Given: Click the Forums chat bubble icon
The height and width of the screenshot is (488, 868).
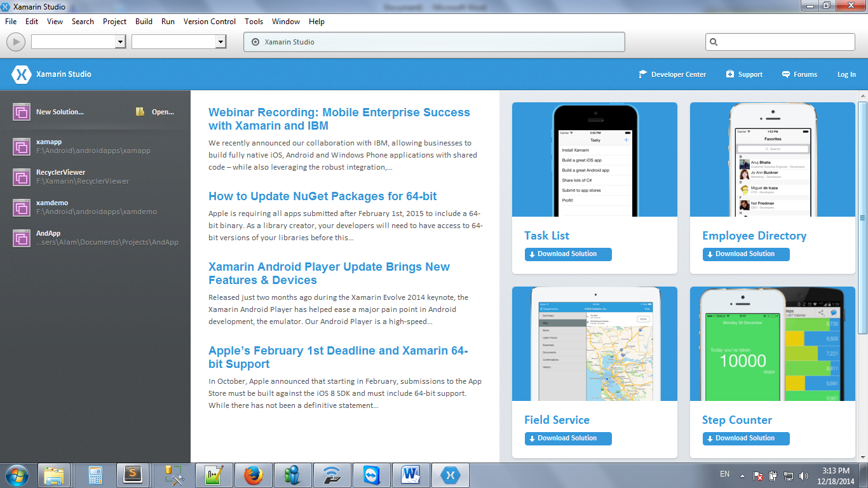Looking at the screenshot, I should click(786, 74).
